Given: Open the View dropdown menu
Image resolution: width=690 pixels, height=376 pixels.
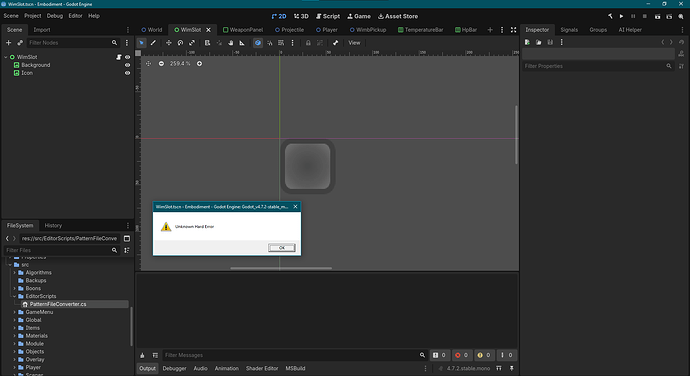Looking at the screenshot, I should coord(354,43).
